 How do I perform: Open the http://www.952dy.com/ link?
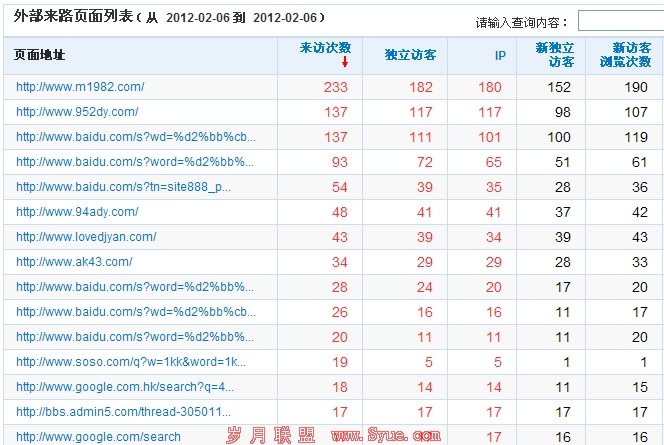pyautogui.click(x=77, y=112)
